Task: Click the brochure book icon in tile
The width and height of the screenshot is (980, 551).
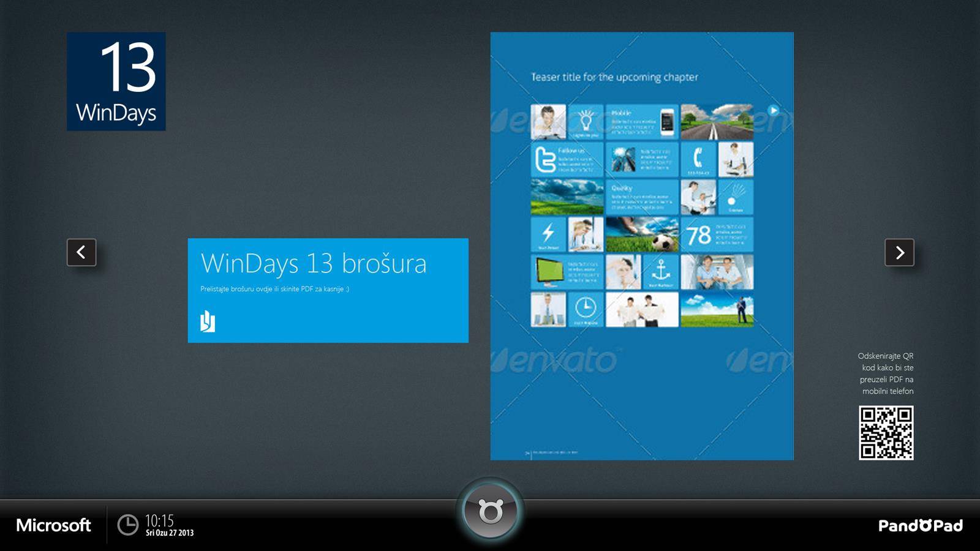Action: point(208,321)
